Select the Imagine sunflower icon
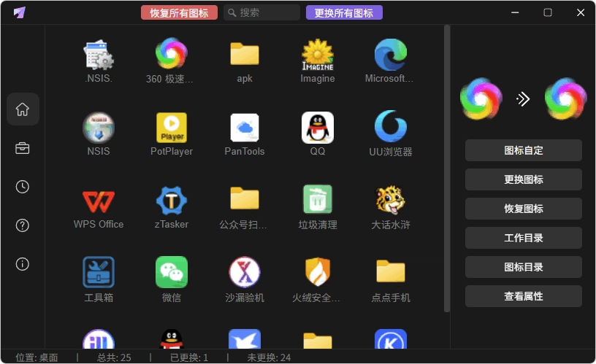This screenshot has width=596, height=364. 318,55
